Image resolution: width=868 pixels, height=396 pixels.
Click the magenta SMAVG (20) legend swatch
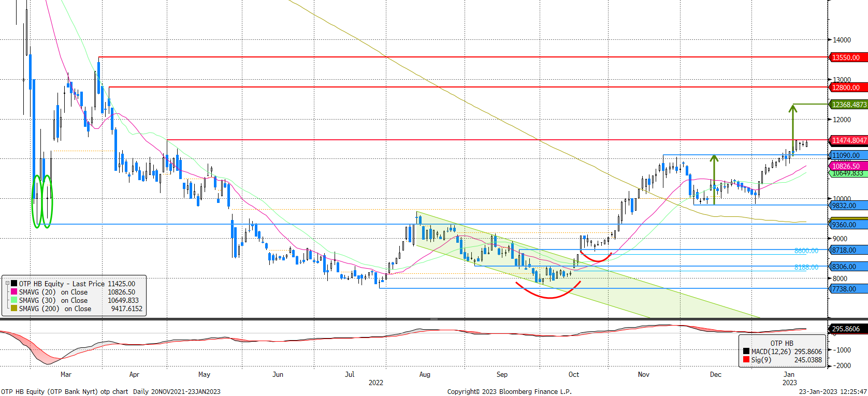click(x=14, y=292)
